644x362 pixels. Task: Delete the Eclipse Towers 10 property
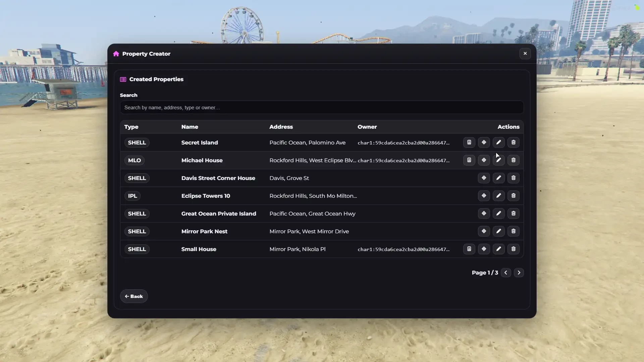click(x=513, y=196)
